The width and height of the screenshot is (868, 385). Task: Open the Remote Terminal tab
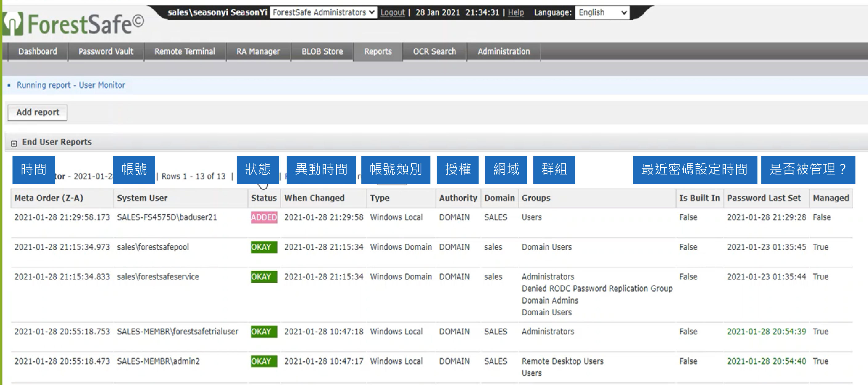(185, 51)
